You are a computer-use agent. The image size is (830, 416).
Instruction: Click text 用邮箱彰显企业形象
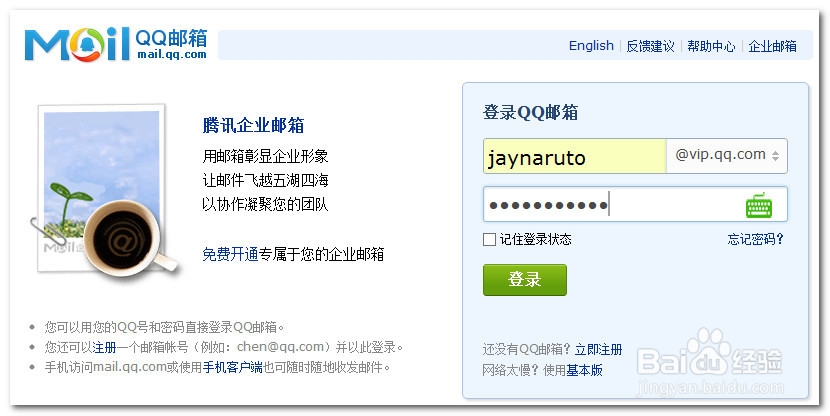265,156
